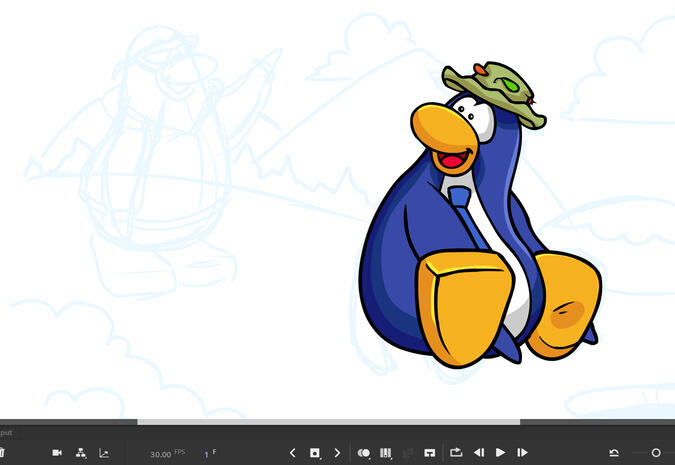The width and height of the screenshot is (675, 465).
Task: Toggle loop playback button
Action: coord(456,452)
